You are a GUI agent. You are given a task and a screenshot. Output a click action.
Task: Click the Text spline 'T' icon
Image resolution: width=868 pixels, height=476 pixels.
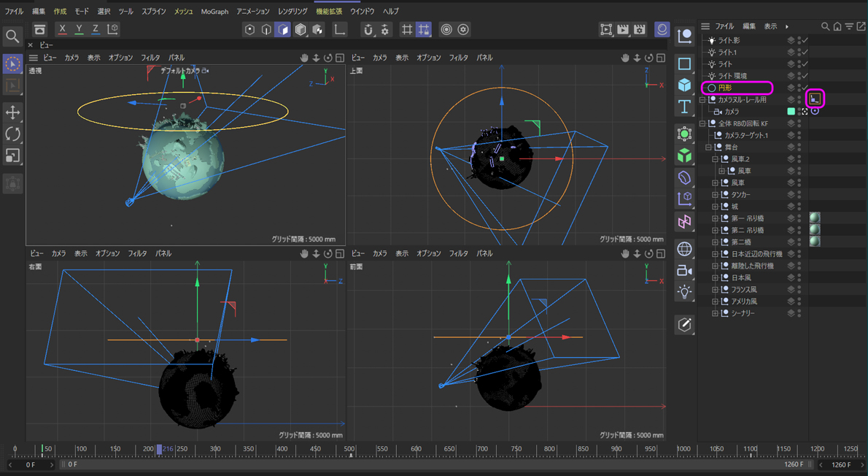[684, 107]
